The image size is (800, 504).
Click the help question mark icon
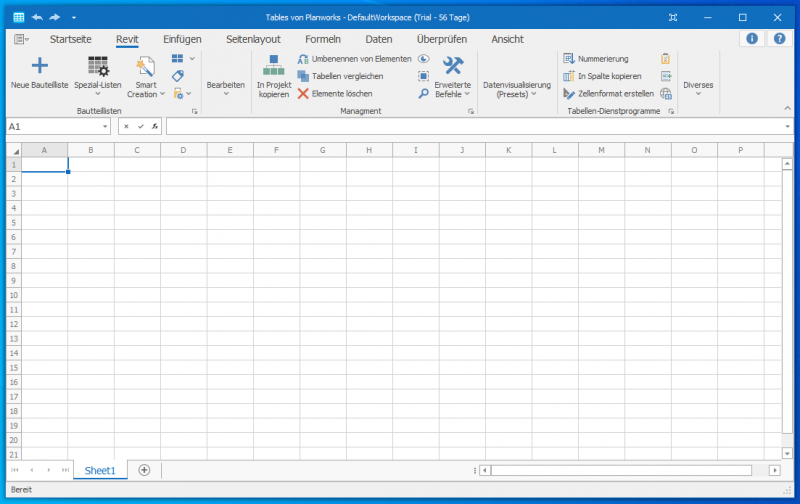coord(779,39)
